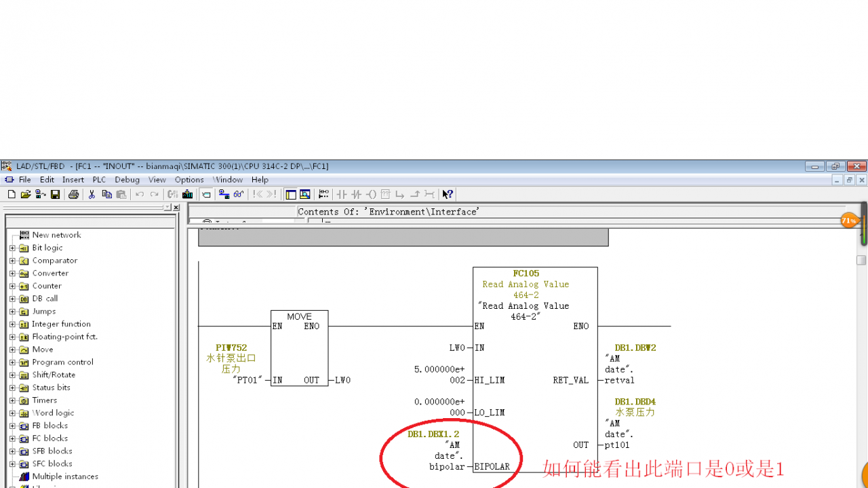The image size is (868, 488).
Task: Select SFC blocks tree item
Action: click(x=52, y=464)
